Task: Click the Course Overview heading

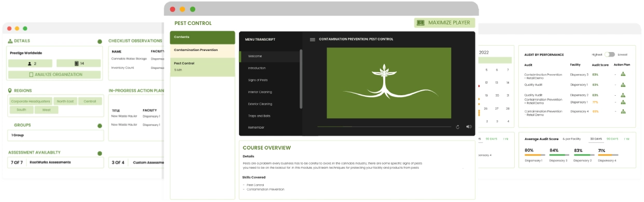Action: [x=267, y=148]
